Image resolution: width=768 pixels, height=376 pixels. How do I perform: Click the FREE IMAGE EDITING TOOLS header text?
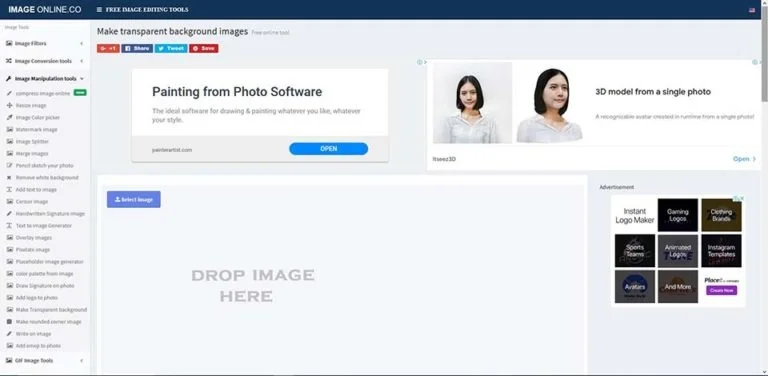147,9
